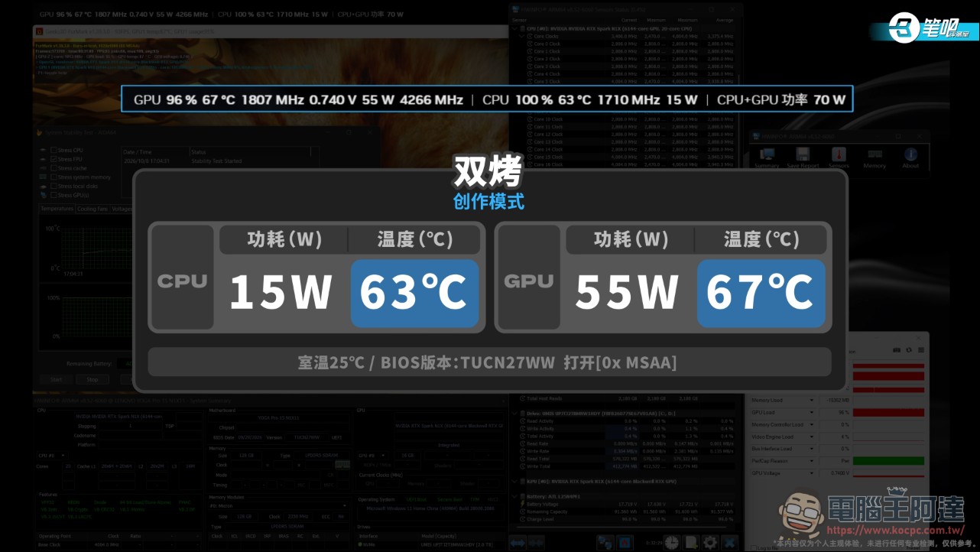Select the Battery Voltage sensor row
The height and width of the screenshot is (552, 980).
pos(627,504)
